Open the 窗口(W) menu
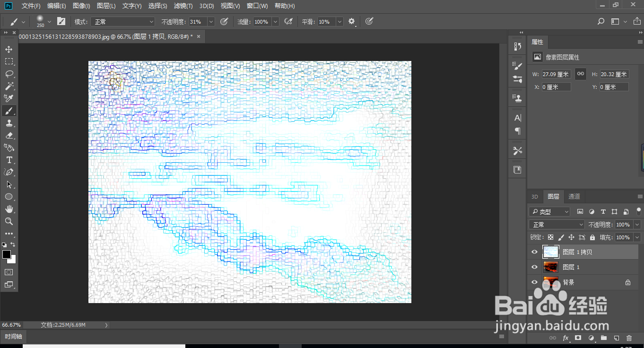Screen dimensions: 644x348 [x=257, y=6]
